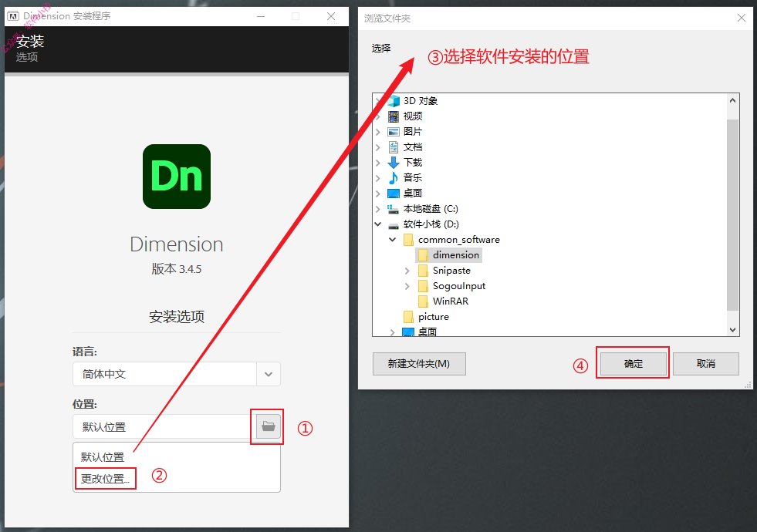Close the 浏览文件夹 dialog
This screenshot has height=532, width=757.
[742, 18]
